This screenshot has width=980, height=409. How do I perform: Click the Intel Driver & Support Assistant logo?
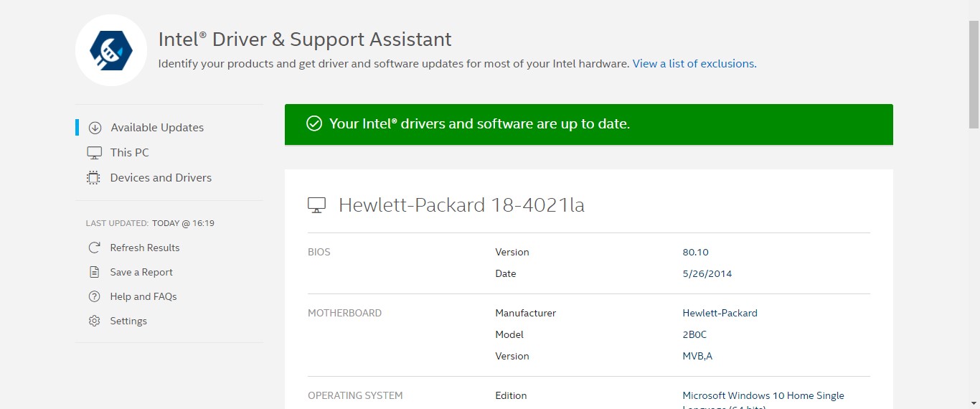pos(111,50)
